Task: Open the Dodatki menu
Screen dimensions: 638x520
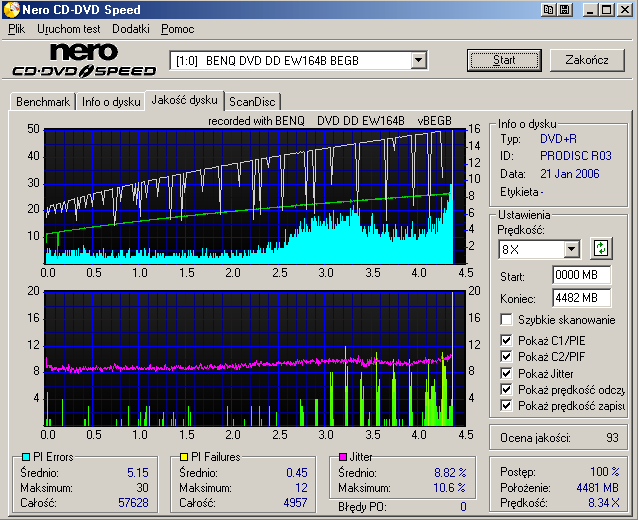Action: [131, 29]
